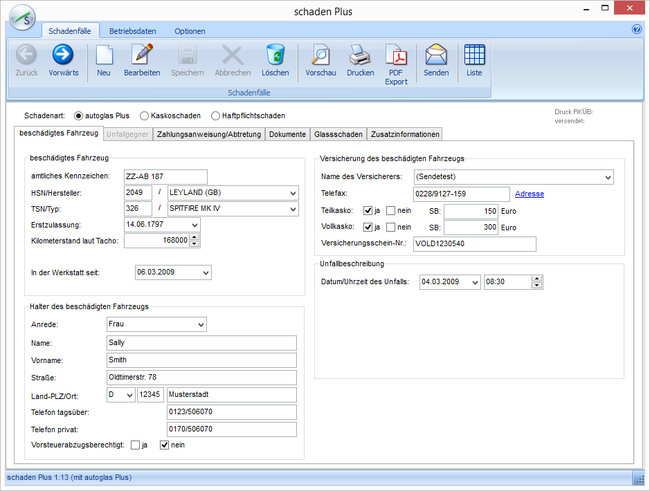Viewport: 650px width, 491px height.
Task: Click the Adresse link
Action: (x=529, y=194)
